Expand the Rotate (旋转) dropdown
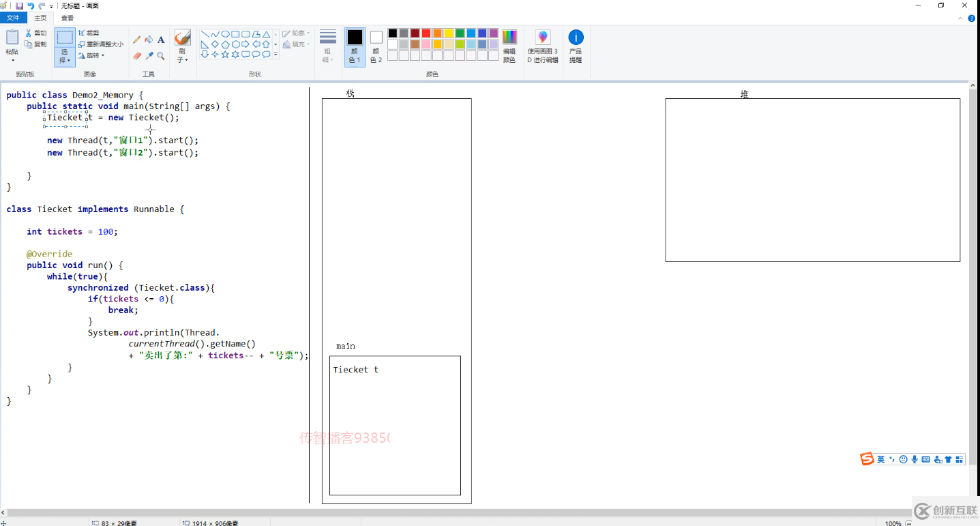The height and width of the screenshot is (526, 980). pos(91,55)
